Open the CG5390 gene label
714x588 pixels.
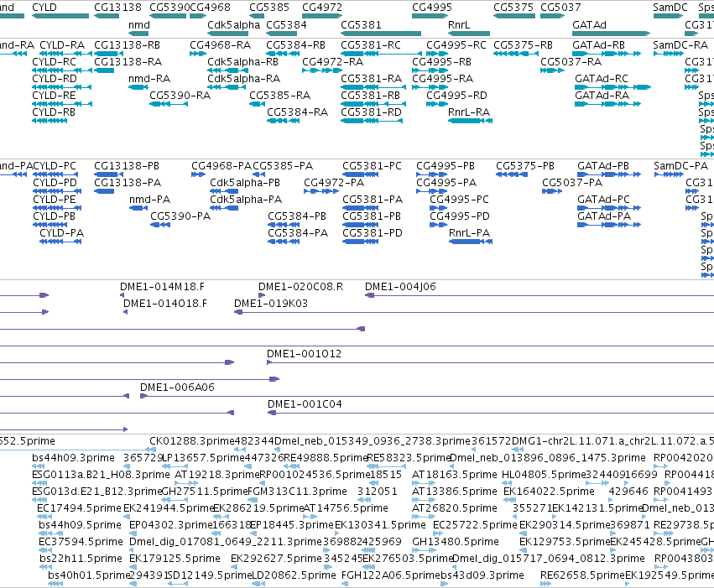coord(169,8)
